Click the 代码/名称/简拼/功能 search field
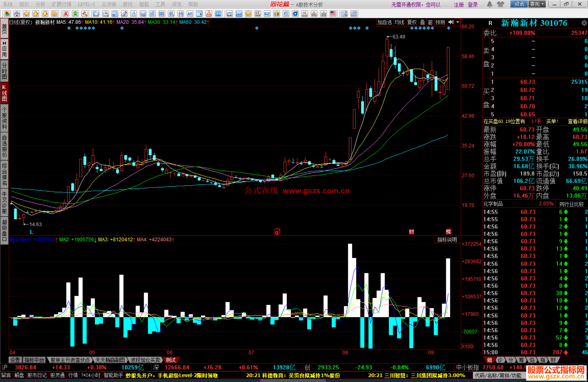 tap(498, 375)
